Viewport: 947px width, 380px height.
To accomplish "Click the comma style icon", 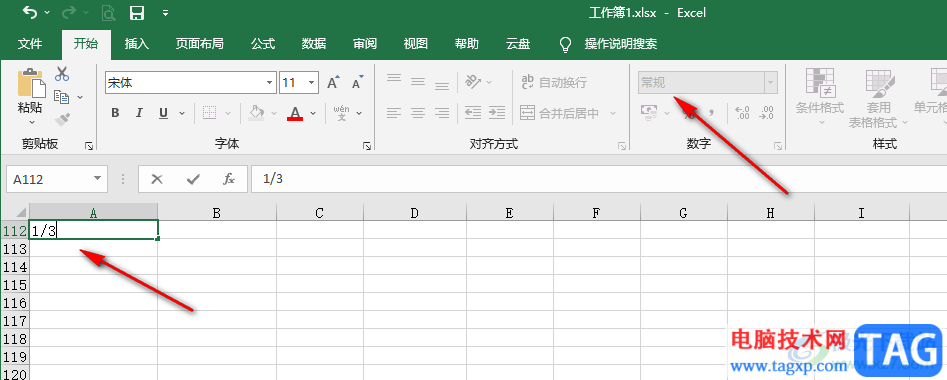I will tap(711, 112).
